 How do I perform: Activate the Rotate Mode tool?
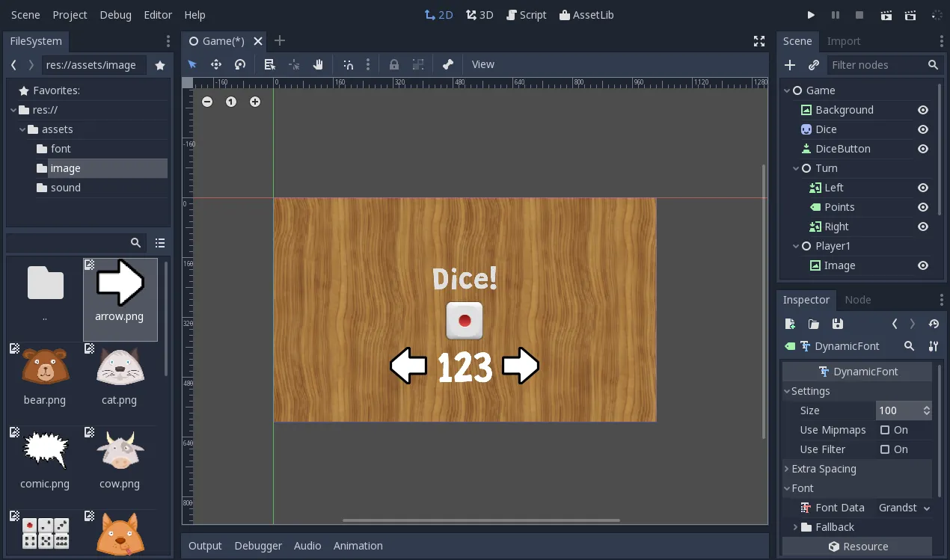[x=240, y=64]
